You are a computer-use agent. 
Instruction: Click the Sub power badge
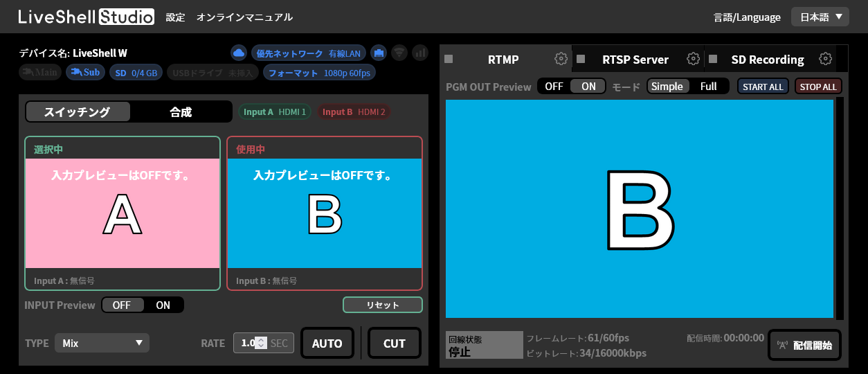click(85, 72)
